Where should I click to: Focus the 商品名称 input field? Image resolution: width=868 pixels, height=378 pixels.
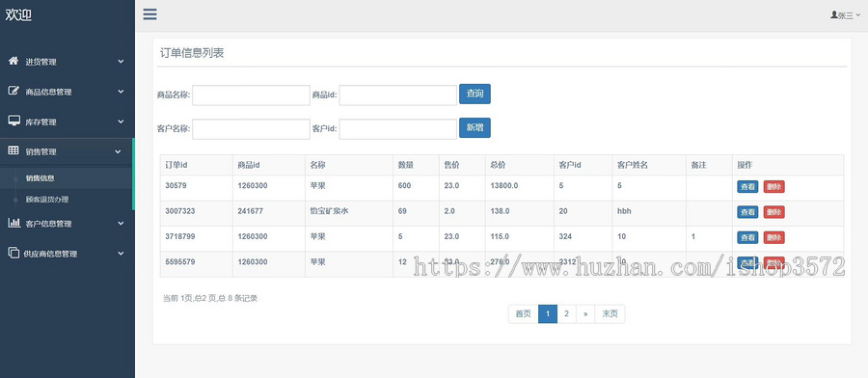pyautogui.click(x=251, y=95)
